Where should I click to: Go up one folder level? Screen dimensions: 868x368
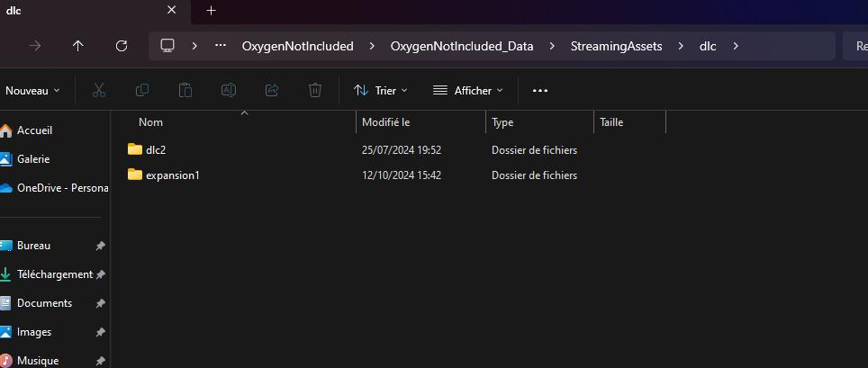[78, 46]
